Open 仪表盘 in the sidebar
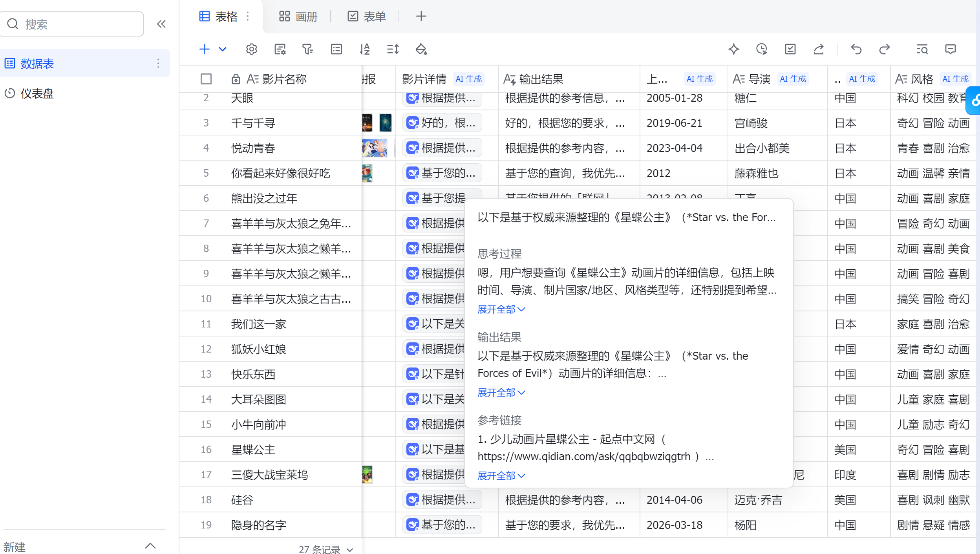Viewport: 980px width, 554px height. pos(37,93)
